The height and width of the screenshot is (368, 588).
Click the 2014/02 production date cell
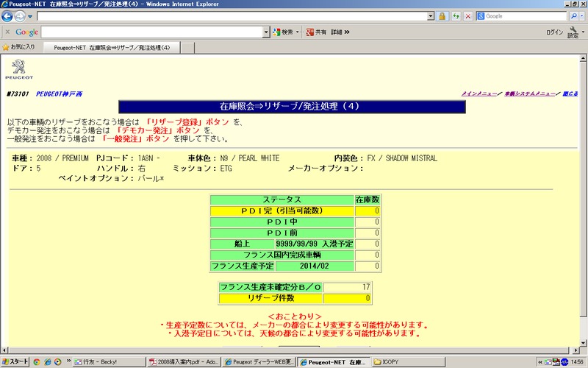(315, 266)
